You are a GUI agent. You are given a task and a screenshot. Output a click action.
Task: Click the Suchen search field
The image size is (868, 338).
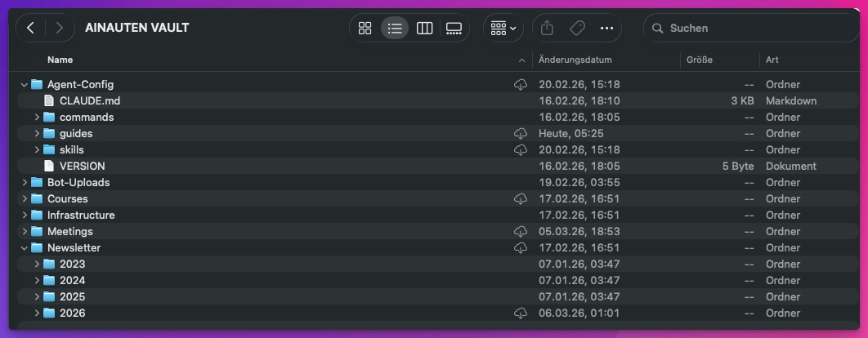pos(752,28)
